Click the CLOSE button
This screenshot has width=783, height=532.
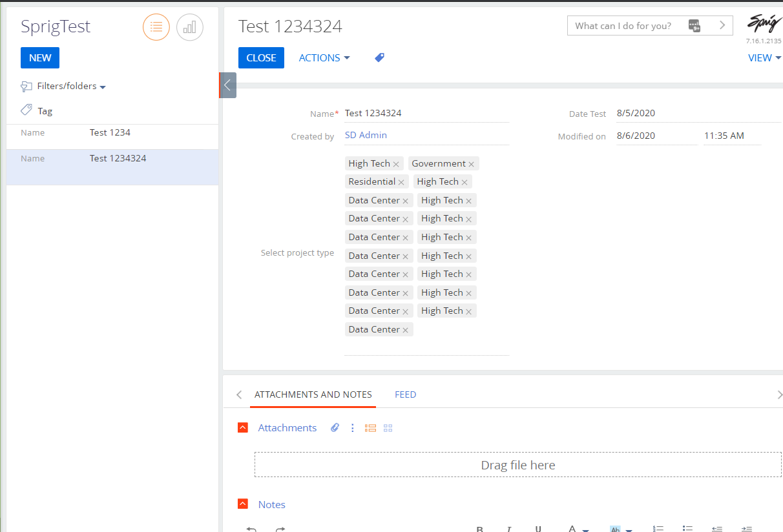261,57
